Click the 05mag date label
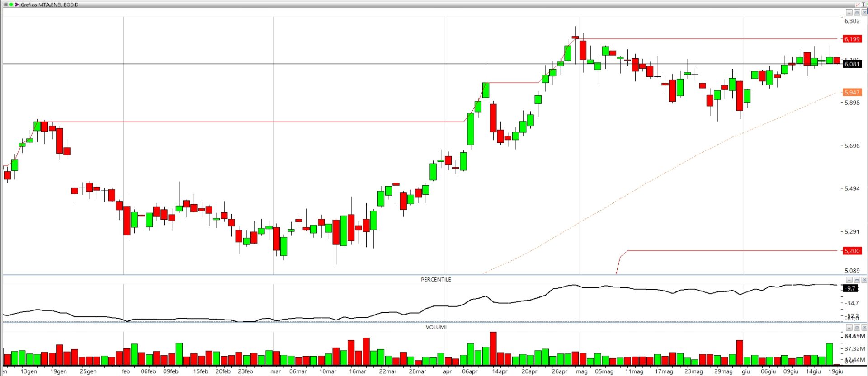868x376 pixels. point(604,371)
